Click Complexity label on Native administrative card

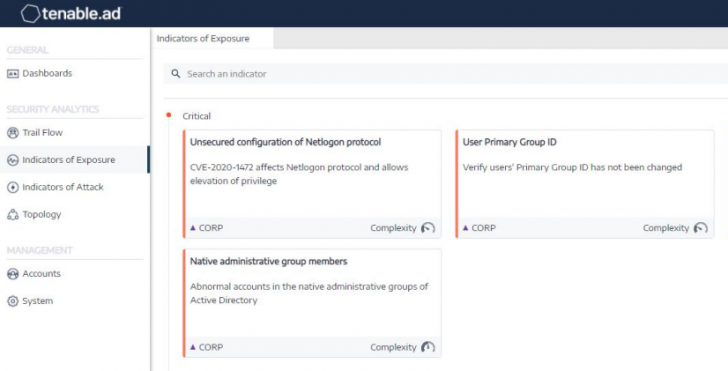coord(393,347)
